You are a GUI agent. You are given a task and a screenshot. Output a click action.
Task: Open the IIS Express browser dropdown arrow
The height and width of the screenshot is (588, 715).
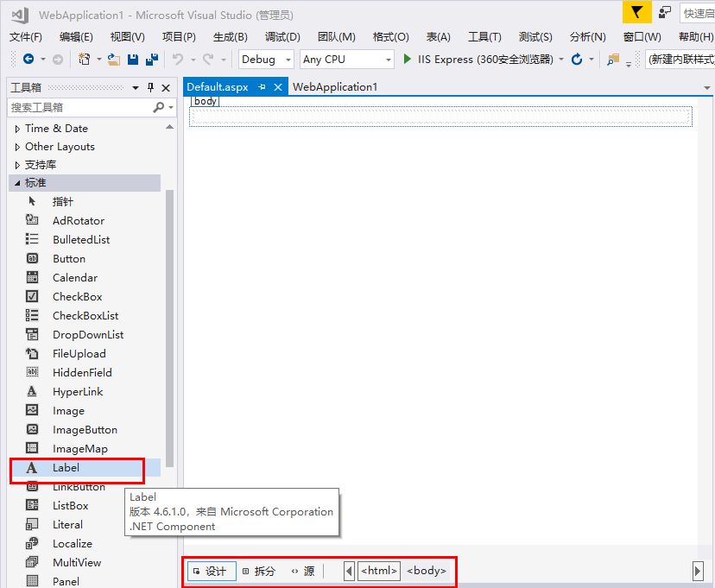pyautogui.click(x=561, y=60)
